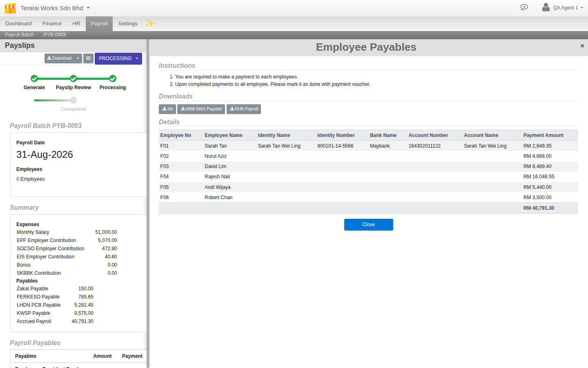The height and width of the screenshot is (368, 588).
Task: Open the chat messages icon
Action: [x=524, y=7]
